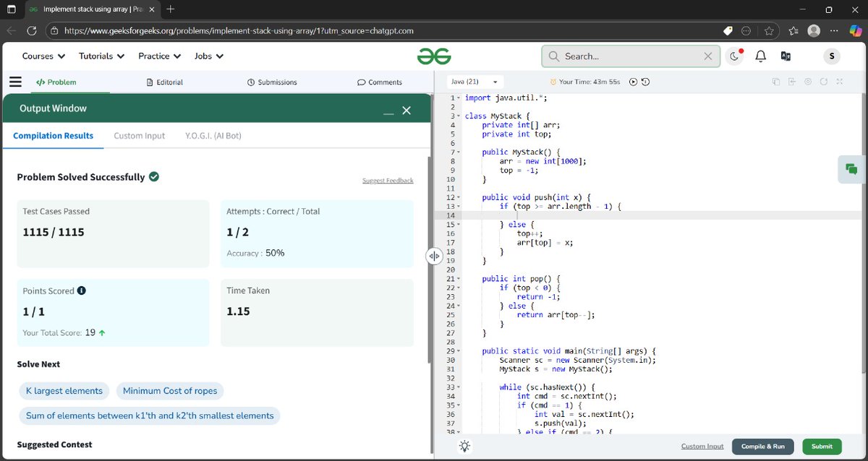
Task: Collapse code fold at line 12
Action: (459, 197)
